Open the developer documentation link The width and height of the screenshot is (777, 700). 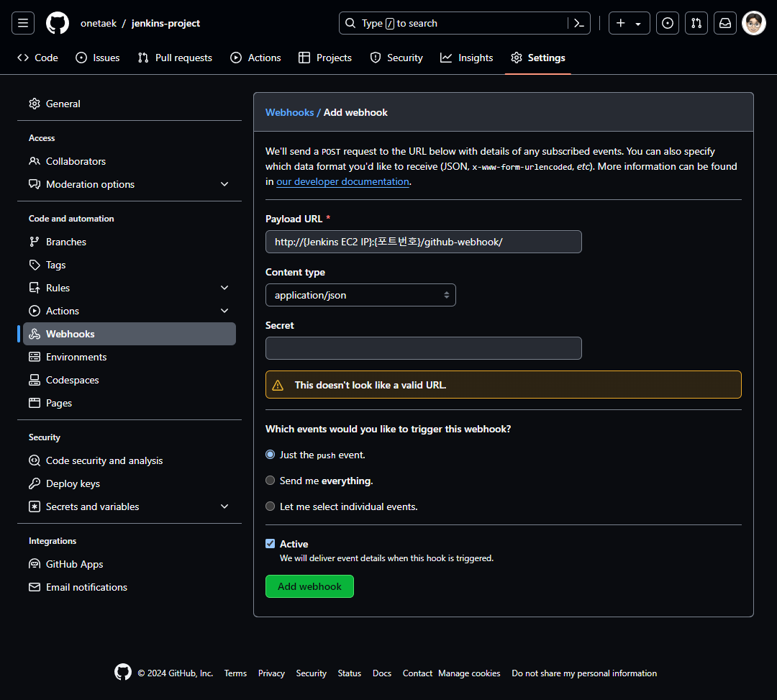(x=342, y=182)
